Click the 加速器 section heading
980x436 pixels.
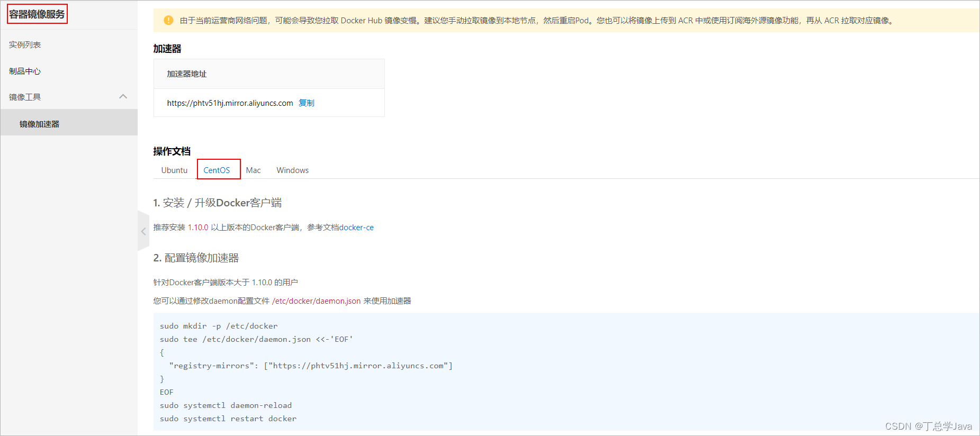pyautogui.click(x=167, y=49)
